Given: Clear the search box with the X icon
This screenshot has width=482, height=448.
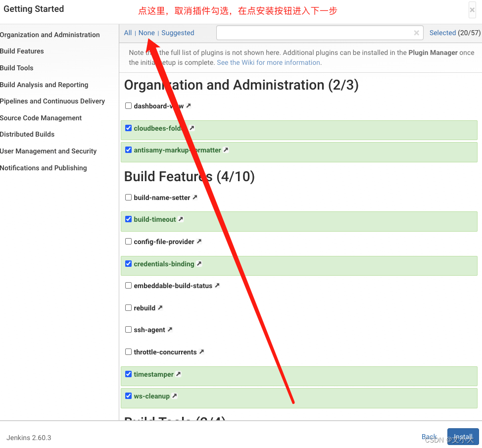Looking at the screenshot, I should (416, 33).
